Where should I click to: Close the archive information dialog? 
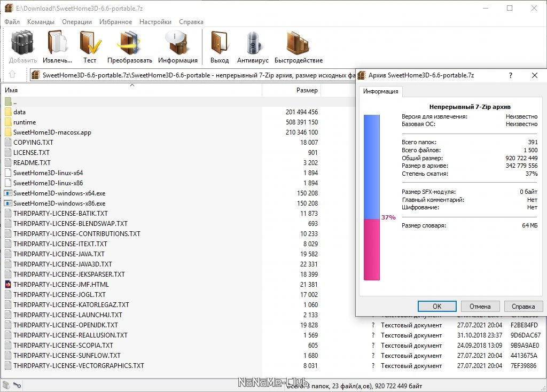[534, 75]
